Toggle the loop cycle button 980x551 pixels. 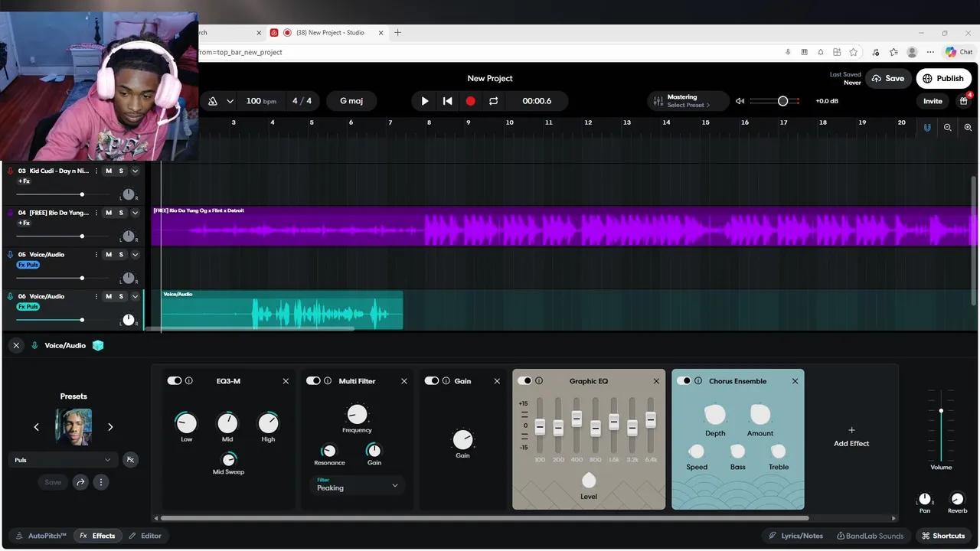494,101
